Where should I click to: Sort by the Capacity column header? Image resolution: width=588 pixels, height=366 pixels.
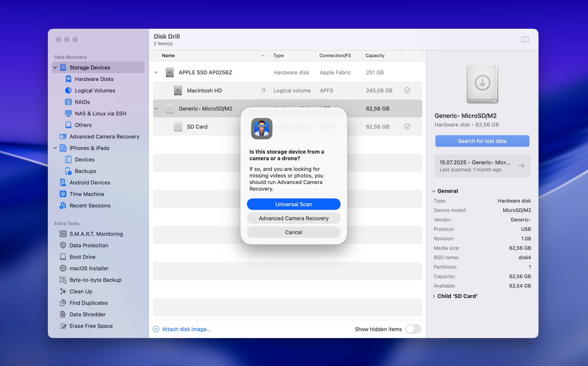tap(381, 55)
